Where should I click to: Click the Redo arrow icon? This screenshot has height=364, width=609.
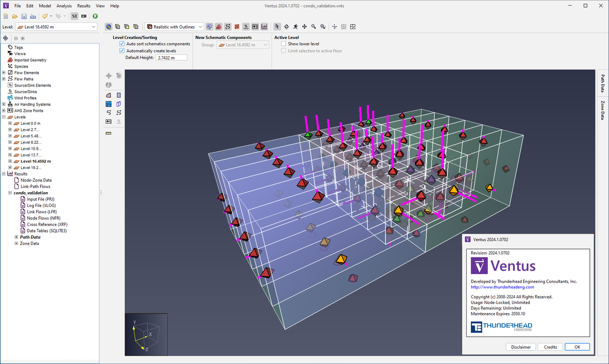click(x=58, y=16)
